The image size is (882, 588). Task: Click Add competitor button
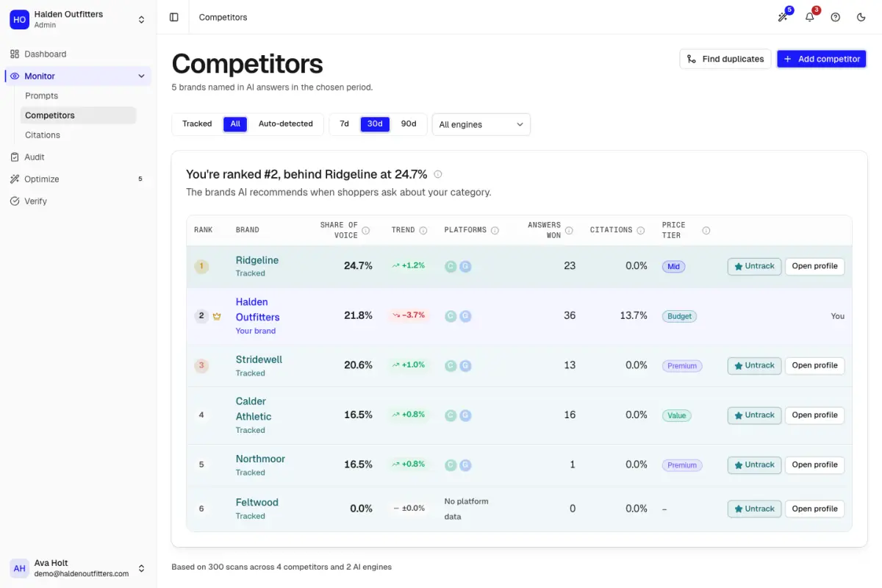click(822, 59)
